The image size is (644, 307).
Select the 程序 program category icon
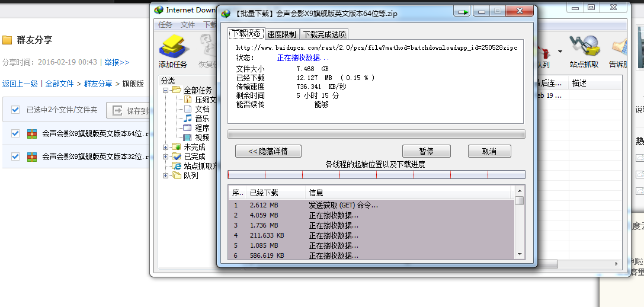pos(188,128)
